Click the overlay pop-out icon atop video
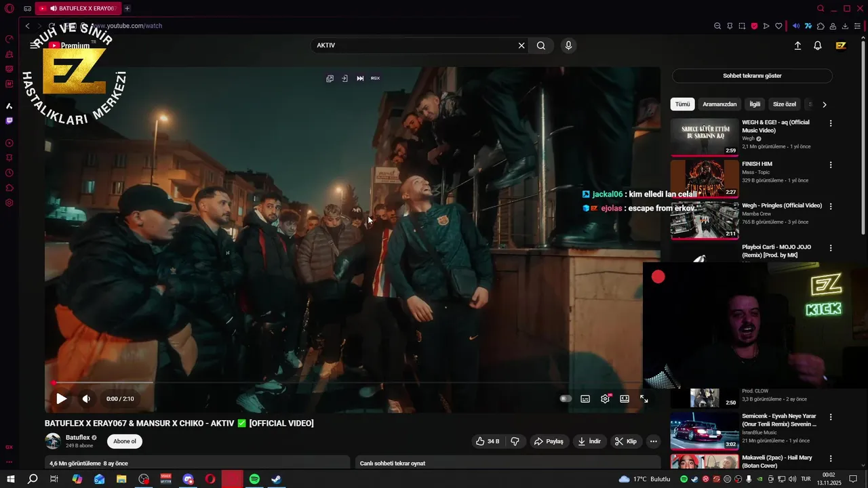This screenshot has width=868, height=488. (330, 79)
